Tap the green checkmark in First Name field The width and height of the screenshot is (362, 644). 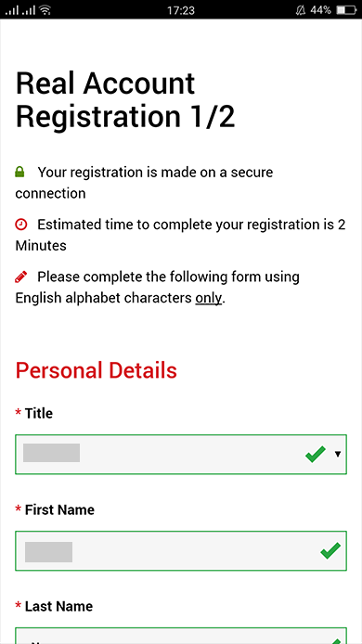tap(330, 551)
